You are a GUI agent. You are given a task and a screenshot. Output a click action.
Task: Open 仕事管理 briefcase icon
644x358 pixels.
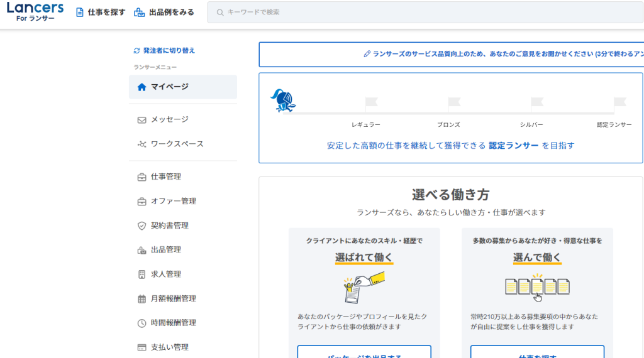point(142,176)
